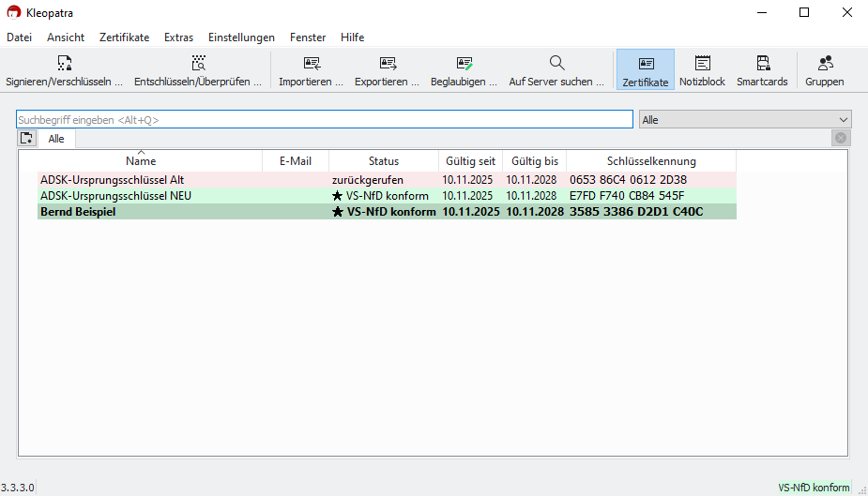868x496 pixels.
Task: Open the Zertifikate menu
Action: coord(124,38)
